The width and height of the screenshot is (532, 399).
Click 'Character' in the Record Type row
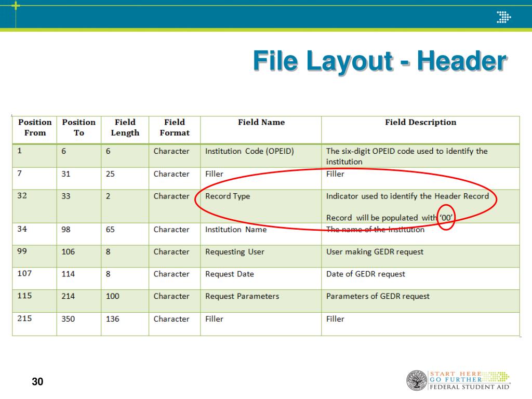[171, 196]
